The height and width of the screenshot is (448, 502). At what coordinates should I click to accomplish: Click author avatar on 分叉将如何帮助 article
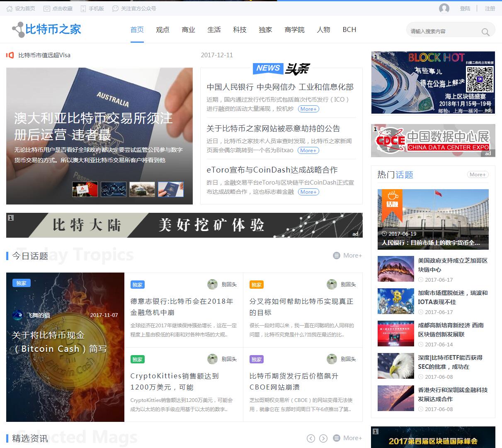pyautogui.click(x=332, y=284)
